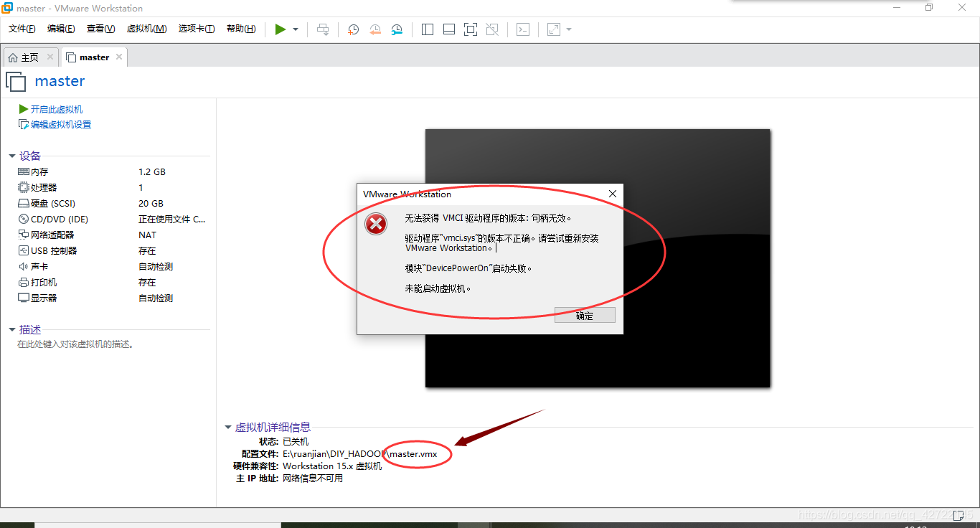The height and width of the screenshot is (528, 980).
Task: Close the master tab
Action: click(119, 57)
